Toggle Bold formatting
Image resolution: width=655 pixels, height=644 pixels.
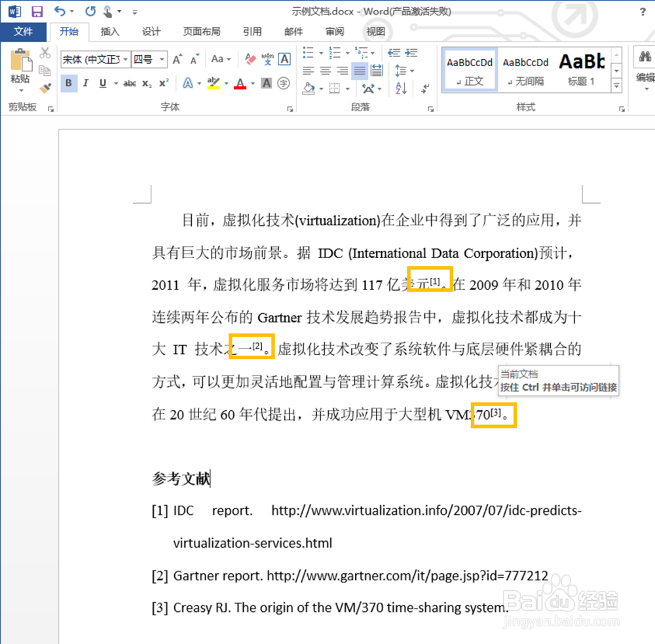(69, 83)
